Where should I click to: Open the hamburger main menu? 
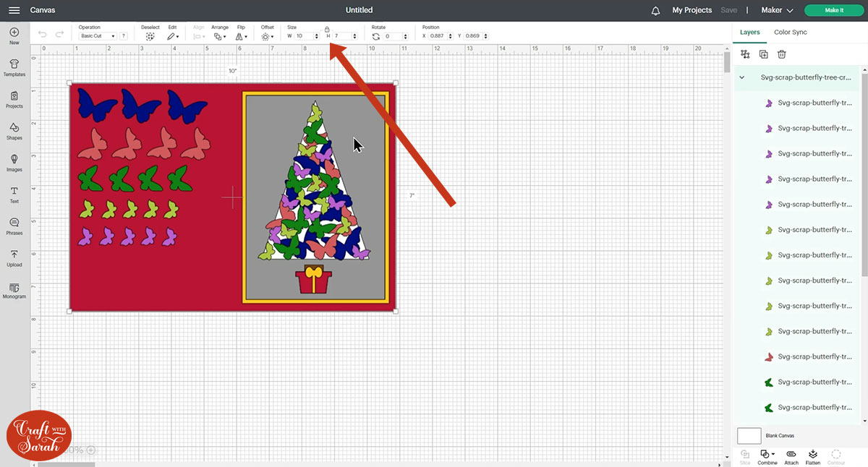14,10
